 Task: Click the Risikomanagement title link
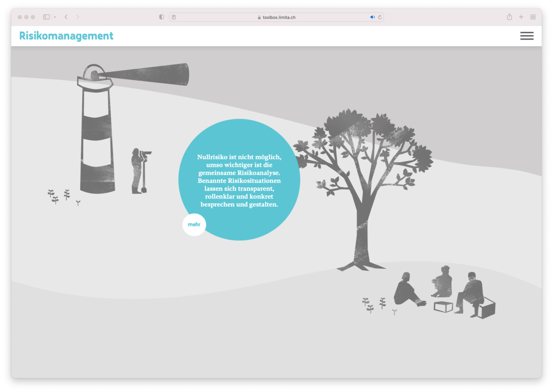(66, 36)
